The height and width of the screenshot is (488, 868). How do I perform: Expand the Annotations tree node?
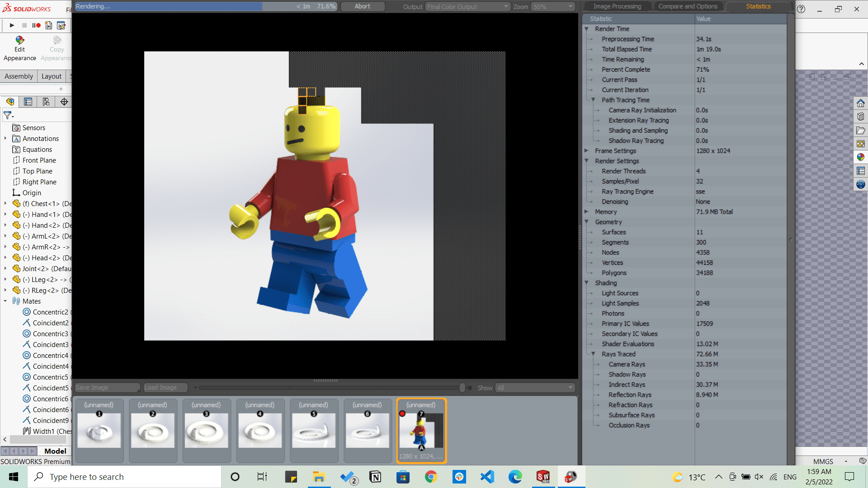[x=5, y=139]
